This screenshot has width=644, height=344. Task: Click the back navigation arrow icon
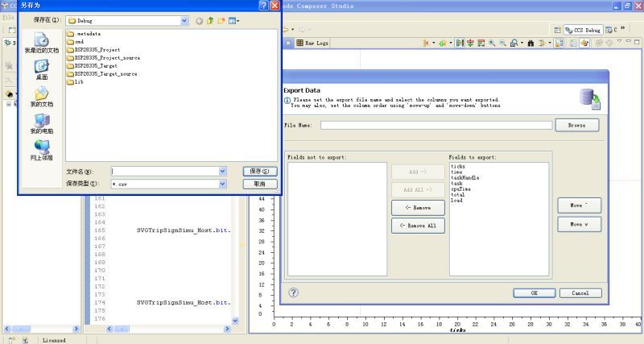click(199, 20)
